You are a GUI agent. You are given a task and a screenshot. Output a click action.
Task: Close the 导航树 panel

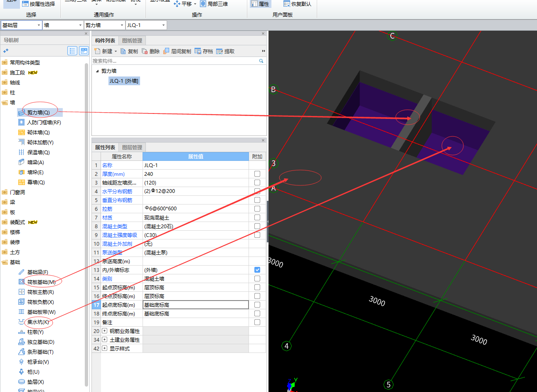pyautogui.click(x=86, y=34)
